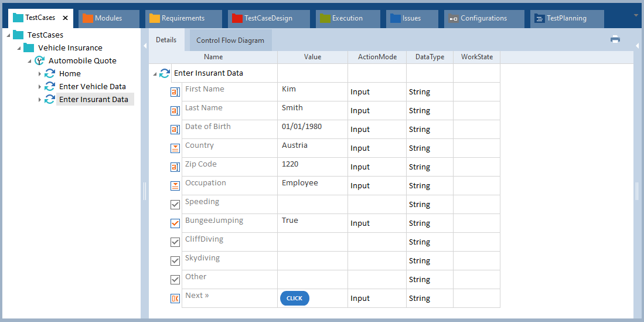The image size is (644, 322).
Task: Click the Vehicle Insurance folder icon
Action: (x=29, y=48)
